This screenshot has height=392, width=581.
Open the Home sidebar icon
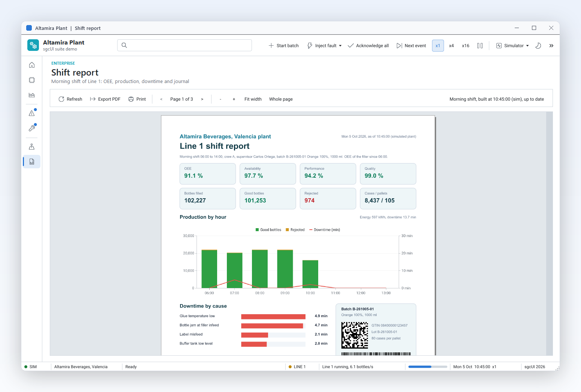click(32, 65)
